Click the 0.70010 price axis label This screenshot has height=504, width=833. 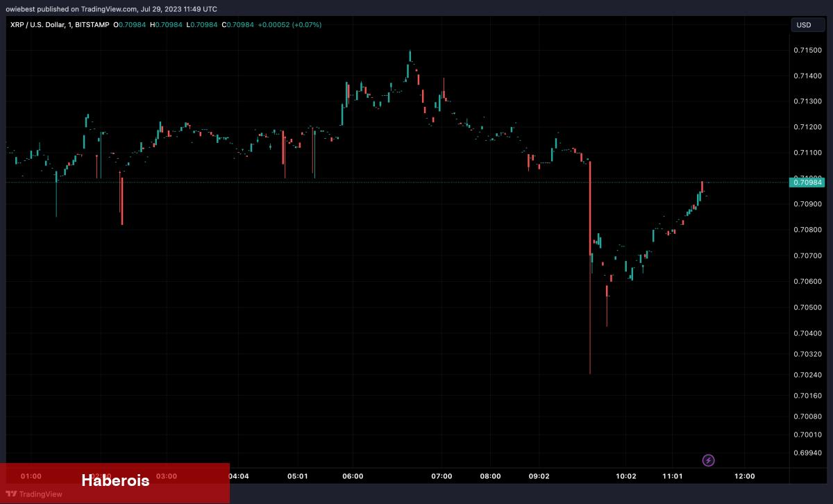pyautogui.click(x=808, y=435)
